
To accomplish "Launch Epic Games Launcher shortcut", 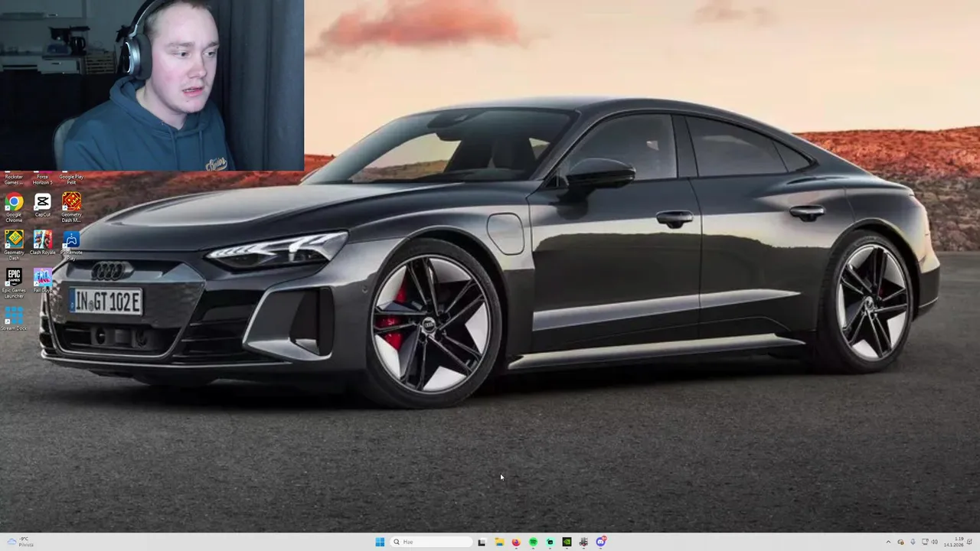I will pos(14,282).
